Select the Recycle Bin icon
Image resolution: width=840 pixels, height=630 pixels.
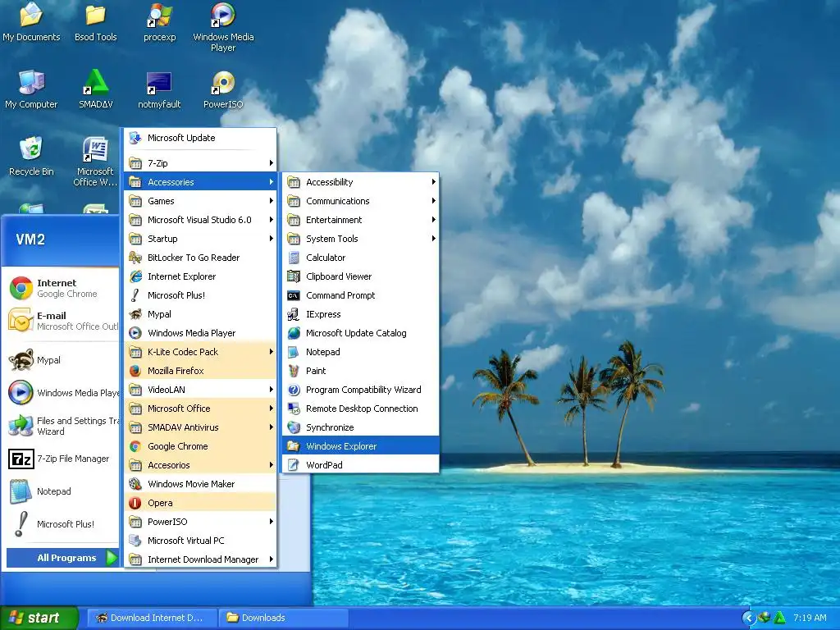pyautogui.click(x=31, y=157)
